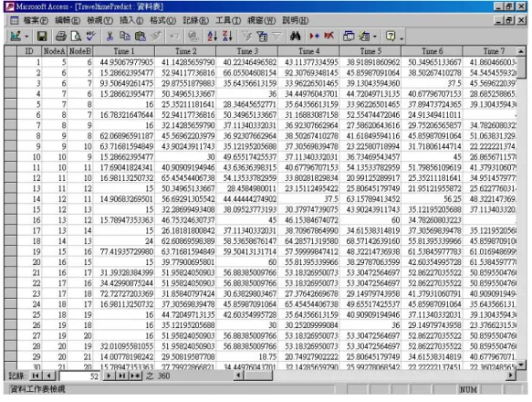
Task: Click the Print icon
Action: click(61, 36)
